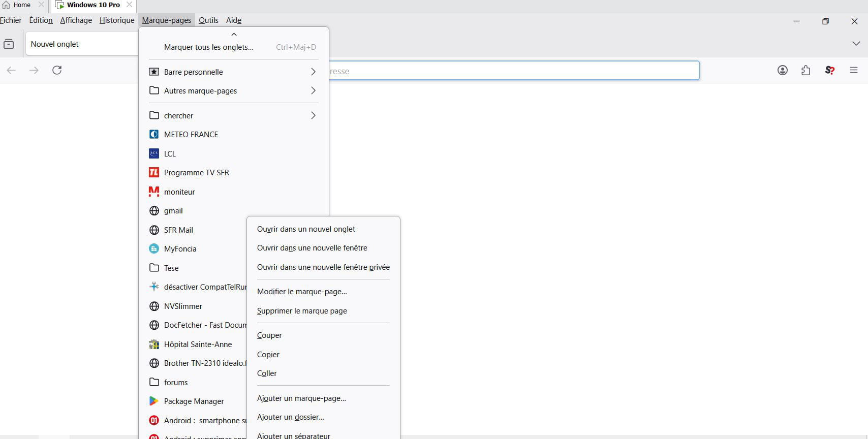Viewport: 868px width, 439px height.
Task: Open the LCL bookmark
Action: point(170,153)
